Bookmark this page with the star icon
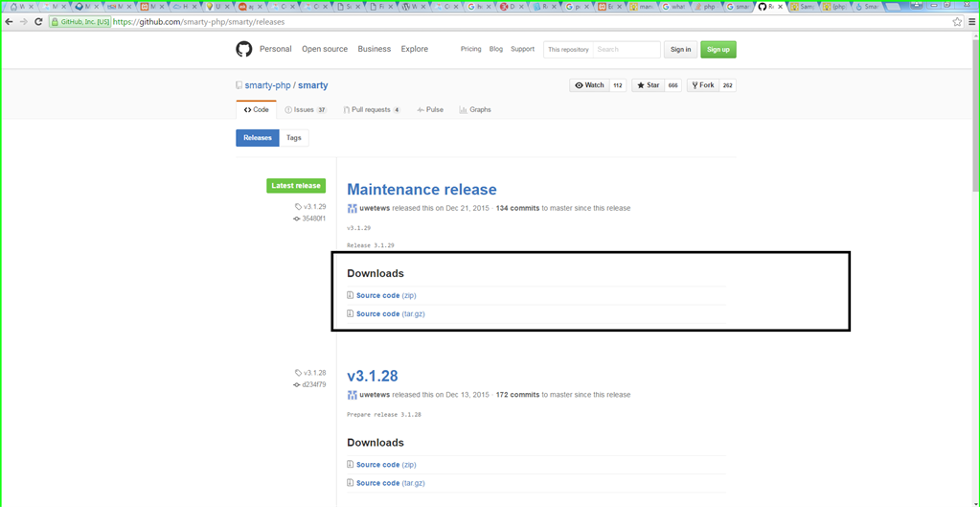 (957, 21)
